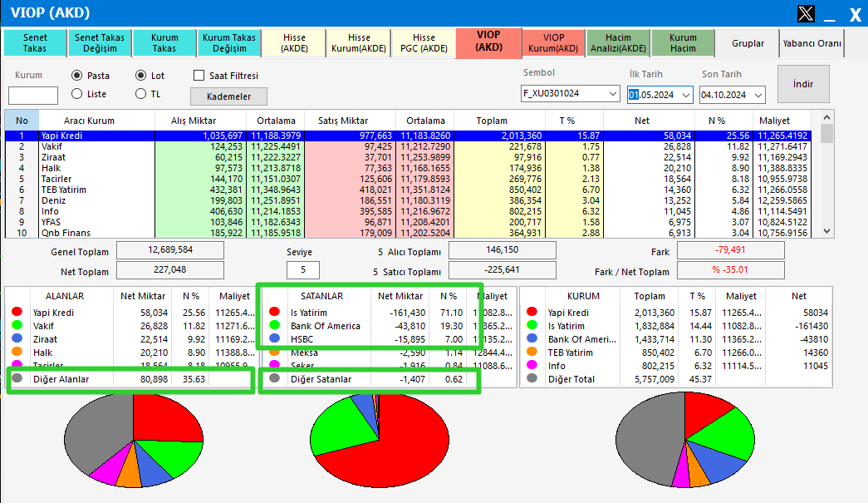Open the Gruplar tab
868x503 pixels.
(748, 43)
